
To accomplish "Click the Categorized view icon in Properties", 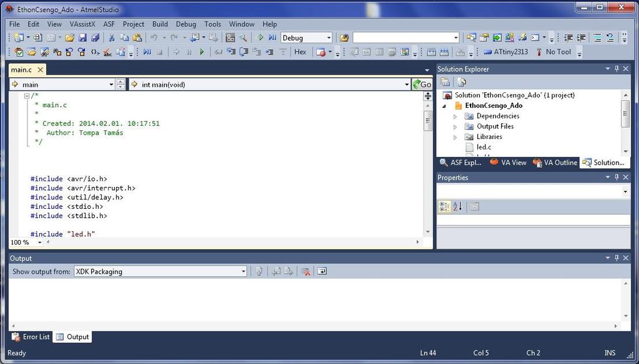I will (x=444, y=206).
